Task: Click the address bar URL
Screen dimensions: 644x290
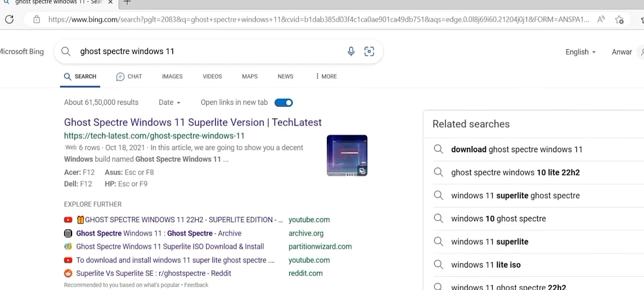Action: (x=318, y=19)
